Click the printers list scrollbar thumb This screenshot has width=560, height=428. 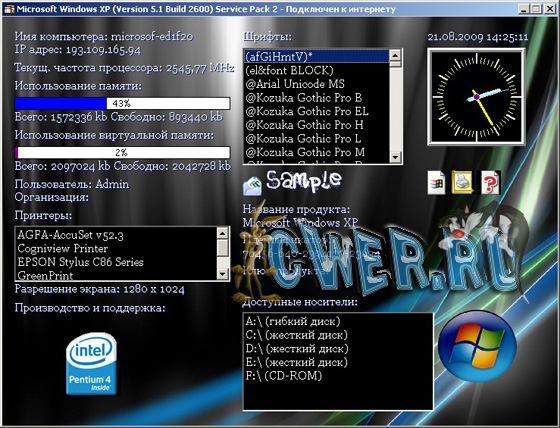pyautogui.click(x=223, y=248)
